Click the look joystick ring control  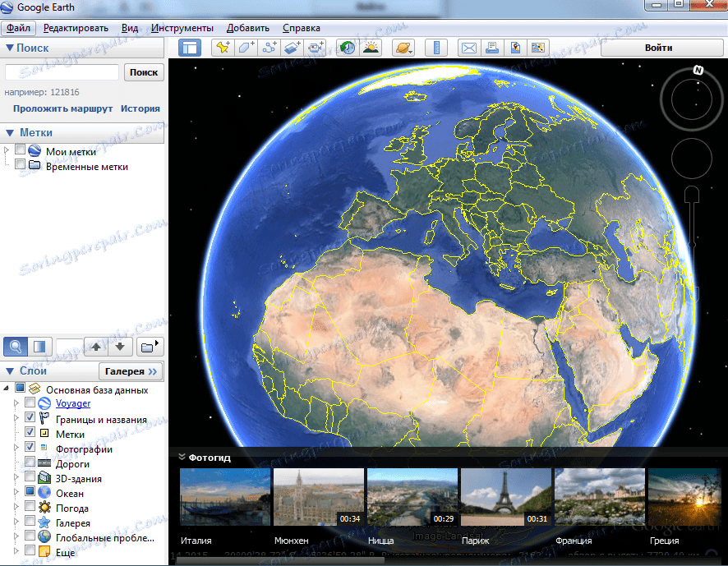[x=691, y=99]
